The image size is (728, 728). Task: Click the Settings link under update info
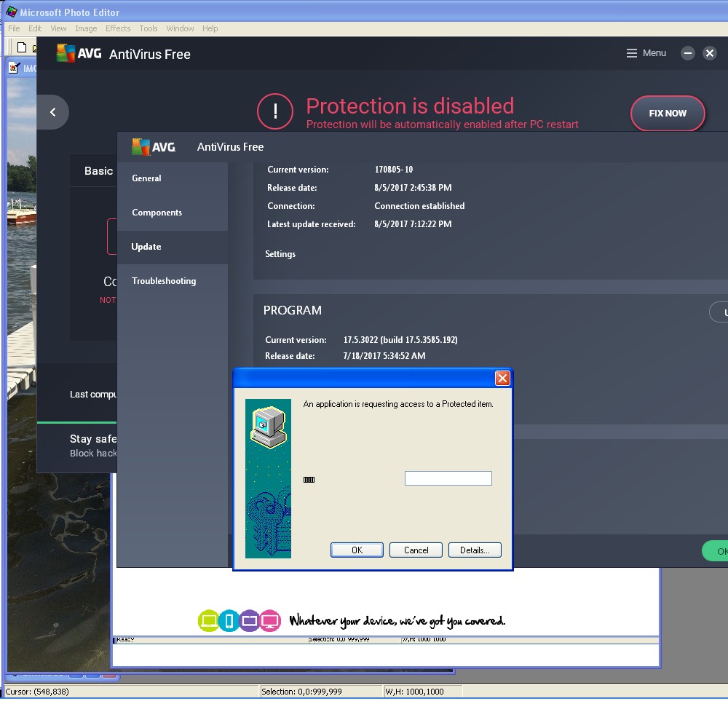tap(280, 254)
